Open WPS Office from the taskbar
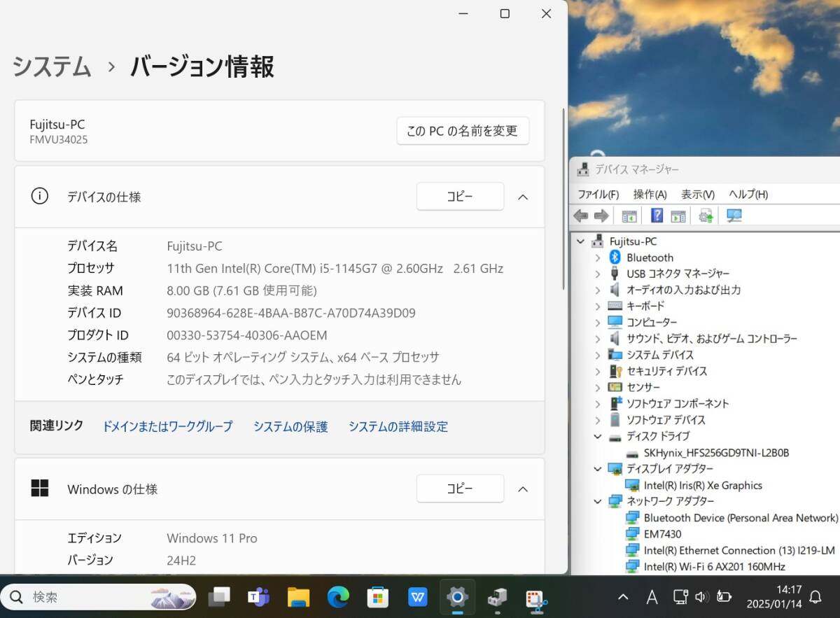 [419, 597]
